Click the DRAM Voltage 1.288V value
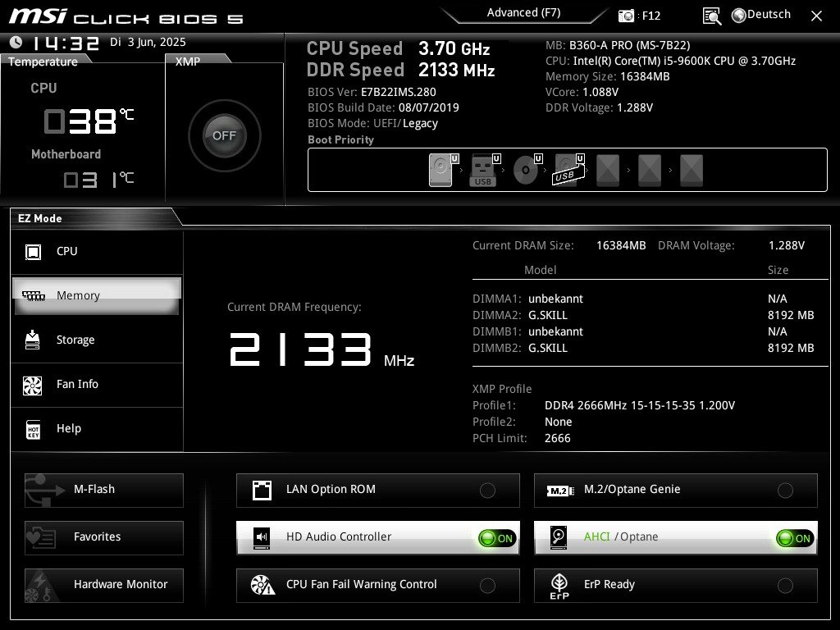840x630 pixels. pos(787,245)
